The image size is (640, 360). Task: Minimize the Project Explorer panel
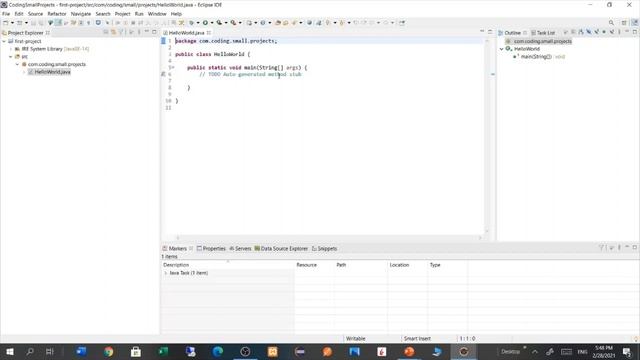click(147, 32)
